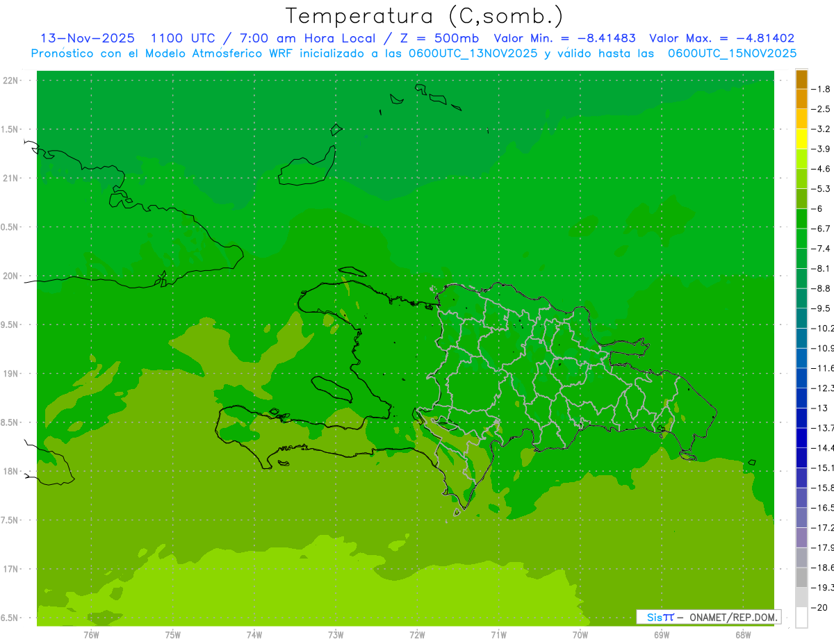Click the '-8.1' colorbar value
834x644 pixels.
pyautogui.click(x=822, y=268)
